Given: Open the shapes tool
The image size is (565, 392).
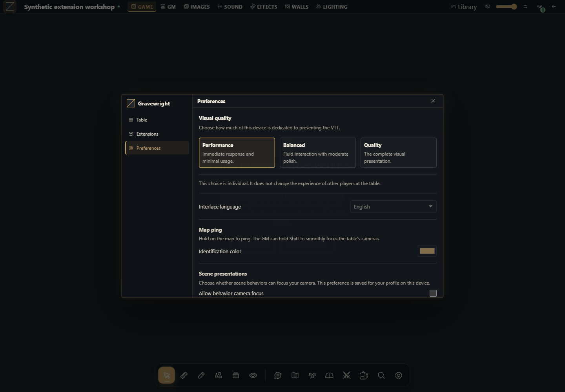Looking at the screenshot, I should [x=219, y=375].
